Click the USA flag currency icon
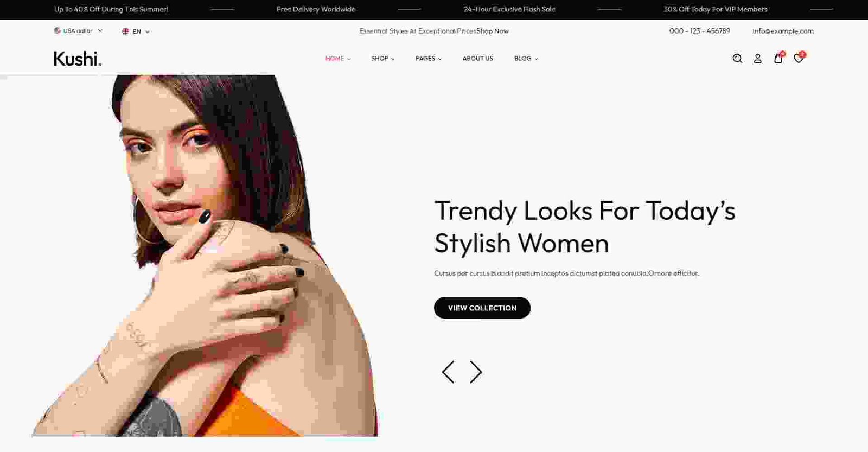Viewport: 868px width, 452px height. coord(58,31)
